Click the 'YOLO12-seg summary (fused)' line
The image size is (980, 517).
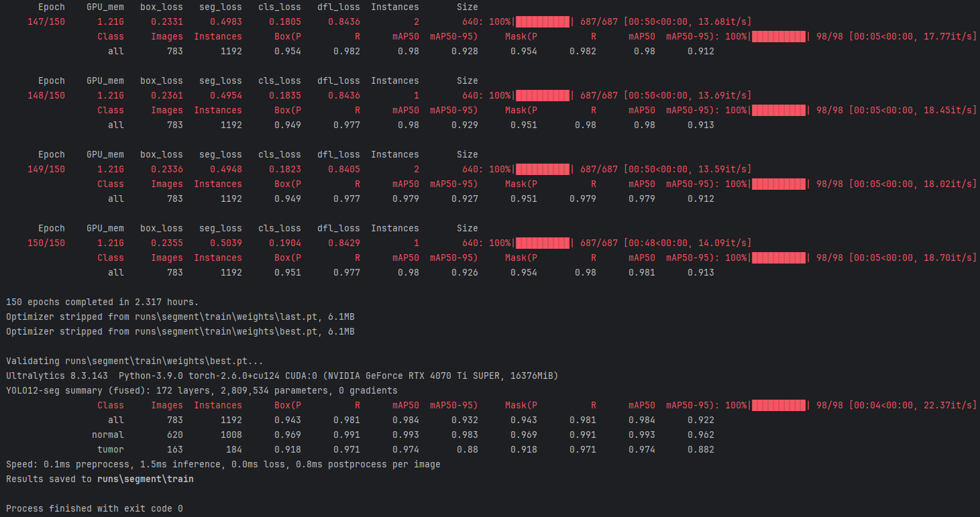(x=201, y=391)
